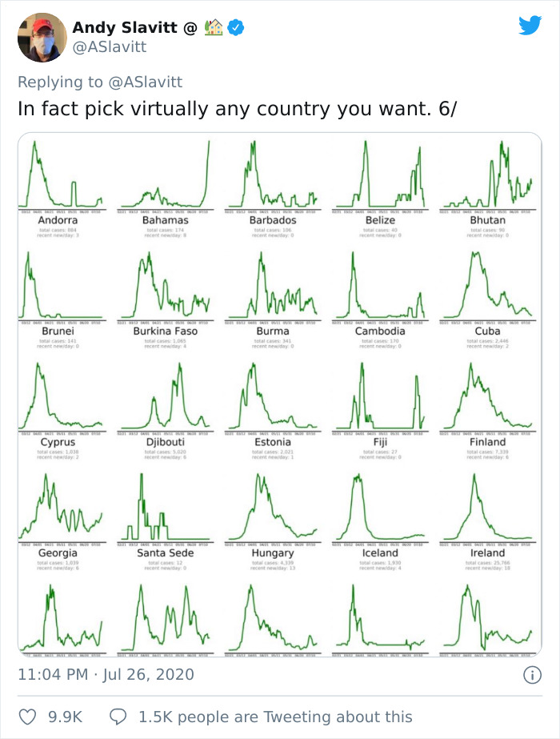
Task: Click the blue verified badge
Action: [238, 29]
